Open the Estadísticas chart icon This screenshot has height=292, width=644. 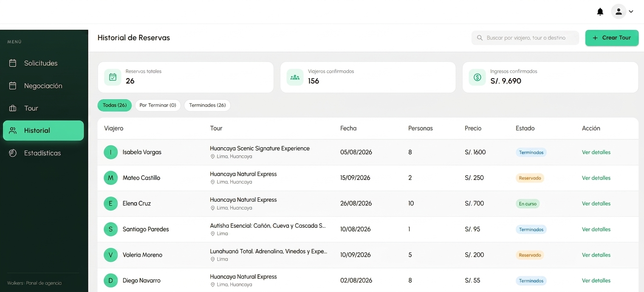coord(13,153)
